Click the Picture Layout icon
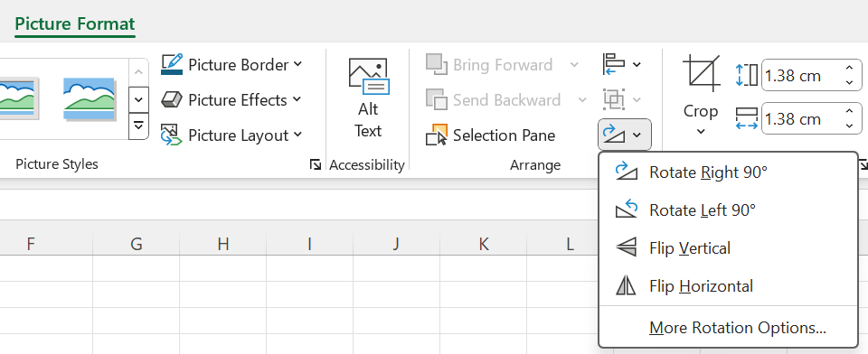Screen dimensions: 868x354 [172, 135]
